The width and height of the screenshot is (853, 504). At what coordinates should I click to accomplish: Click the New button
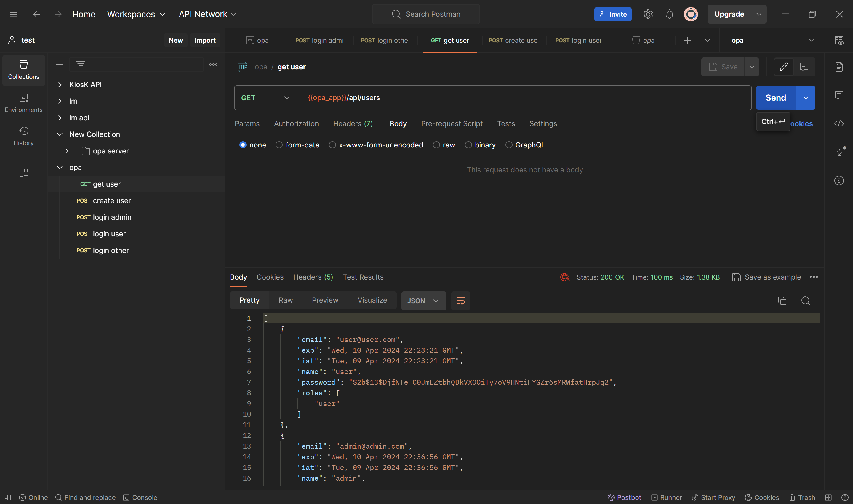[x=176, y=40]
